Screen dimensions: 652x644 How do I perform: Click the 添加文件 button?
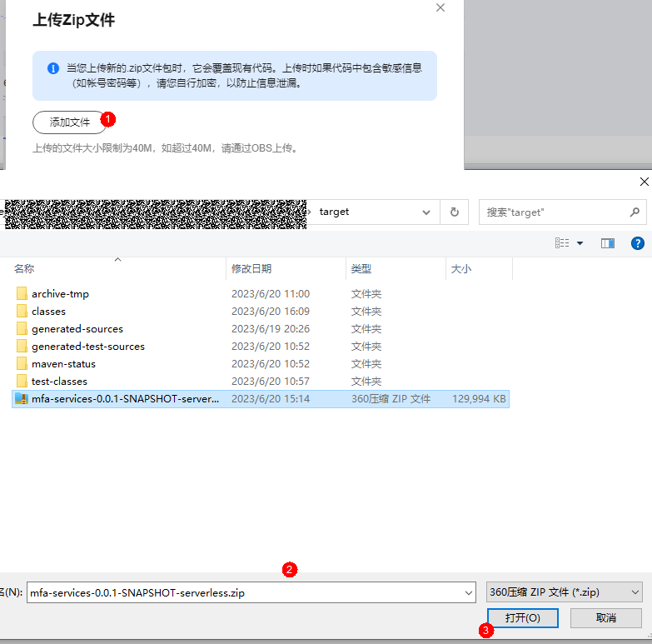[70, 122]
